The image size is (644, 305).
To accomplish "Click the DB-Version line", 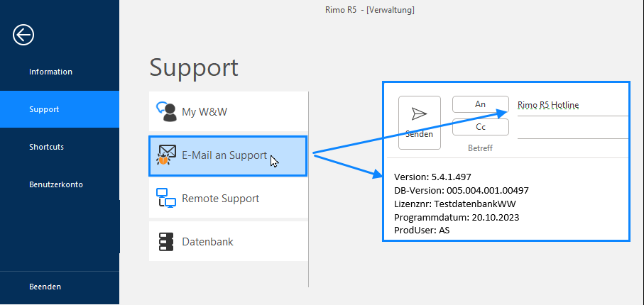I will tap(462, 191).
